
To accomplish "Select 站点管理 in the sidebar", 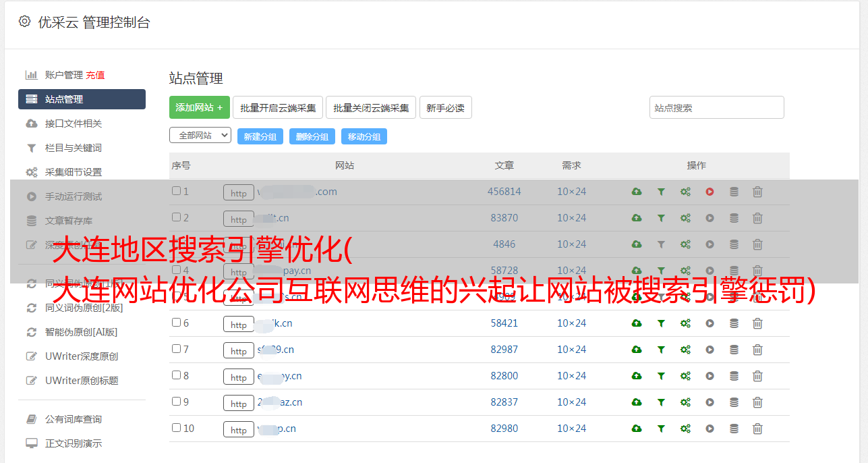I will (x=82, y=99).
